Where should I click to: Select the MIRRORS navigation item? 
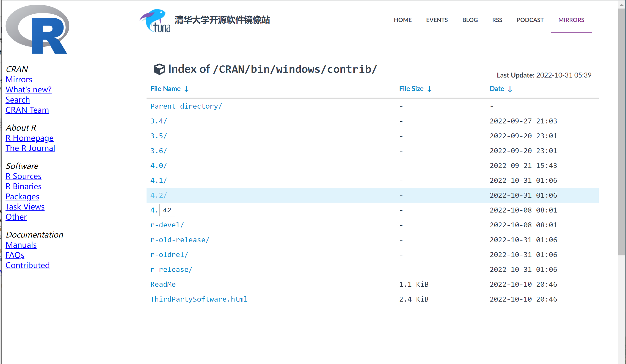(571, 20)
